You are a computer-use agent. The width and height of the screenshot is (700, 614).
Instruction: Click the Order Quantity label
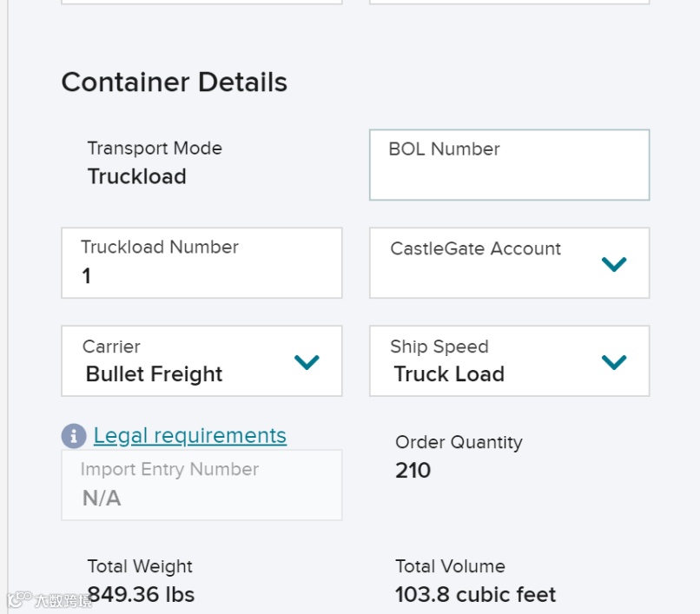pos(459,442)
